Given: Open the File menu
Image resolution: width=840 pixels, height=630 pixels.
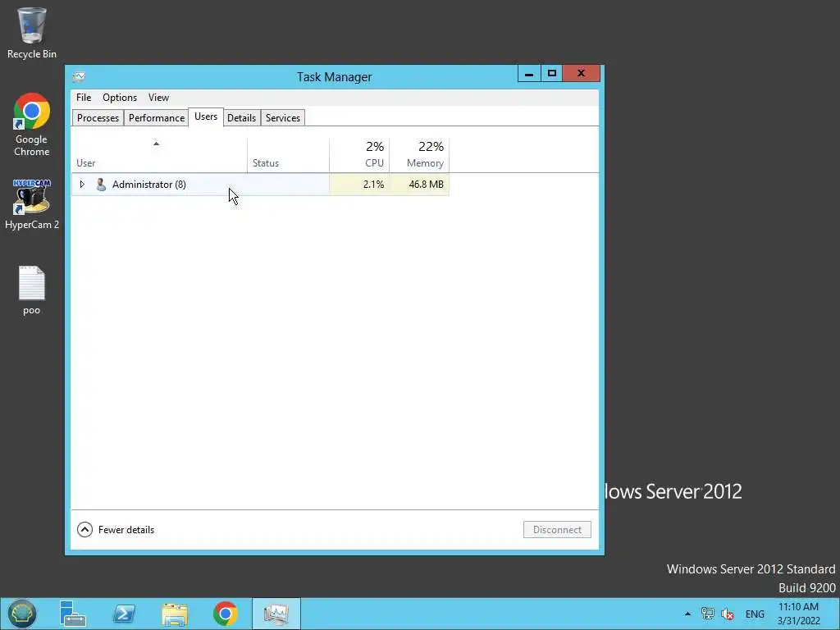Looking at the screenshot, I should click(84, 98).
